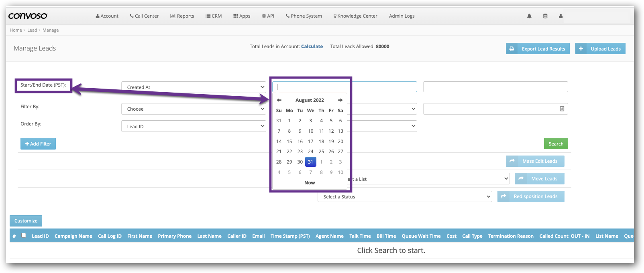
Task: Click the Calculate link
Action: (312, 47)
